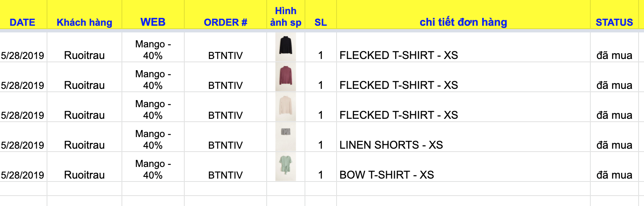Select the ORDER # header cell
644x206 pixels.
[225, 22]
